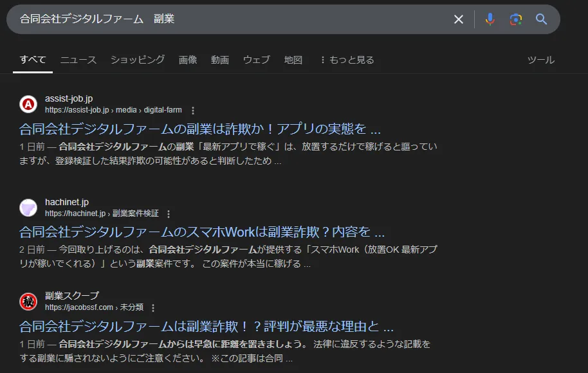Click the jacobssf.com snippet about 早急に距離を置きましょう
588x373 pixels.
pyautogui.click(x=225, y=351)
